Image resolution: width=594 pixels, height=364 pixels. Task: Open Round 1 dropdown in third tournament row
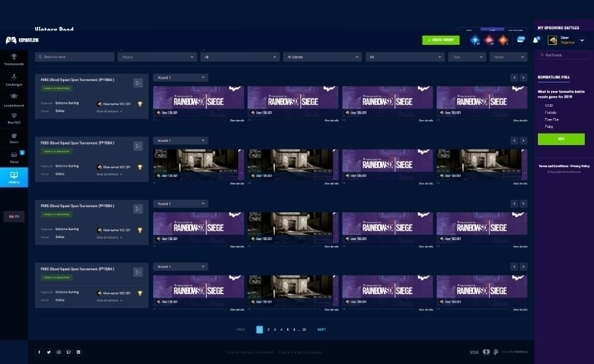pyautogui.click(x=181, y=204)
